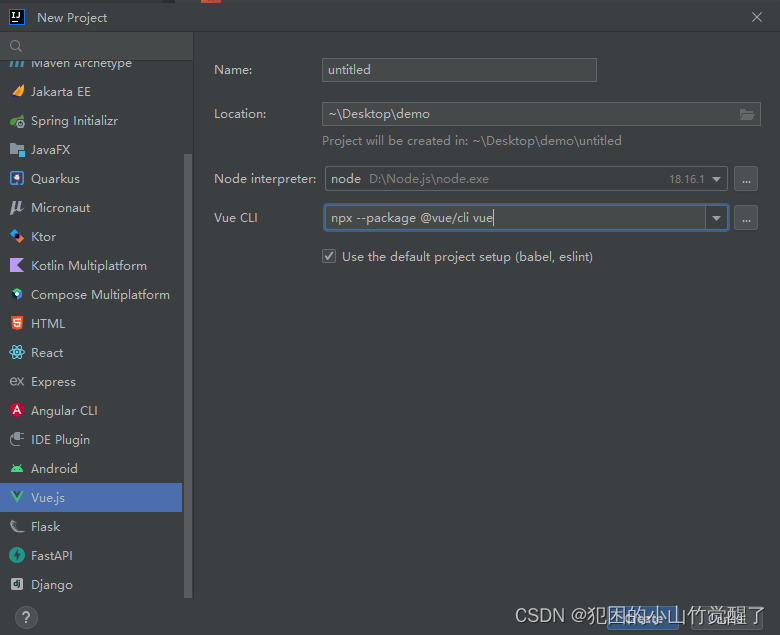780x635 pixels.
Task: Select the Angular CLI list entry
Action: tap(92, 410)
